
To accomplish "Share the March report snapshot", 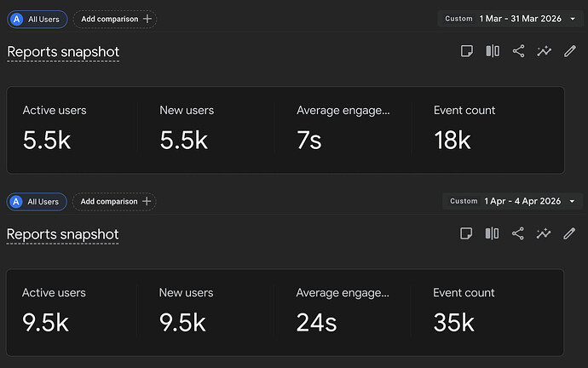I will (518, 51).
